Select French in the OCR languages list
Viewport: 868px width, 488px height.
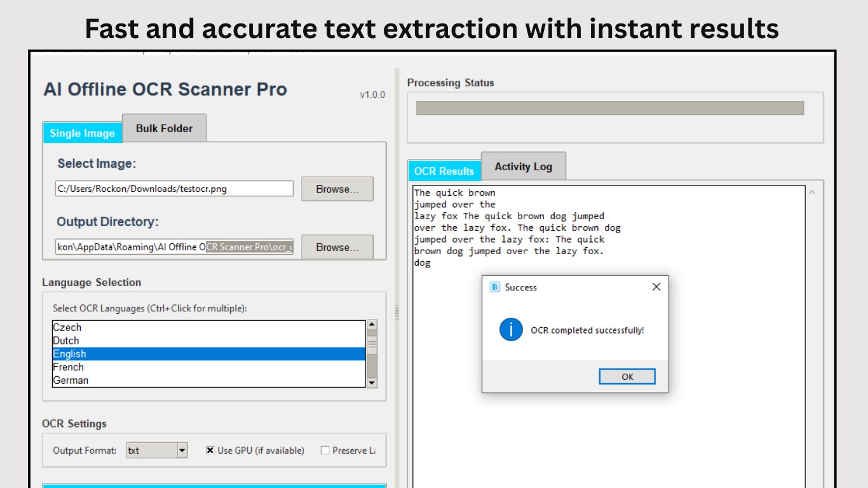tap(209, 367)
